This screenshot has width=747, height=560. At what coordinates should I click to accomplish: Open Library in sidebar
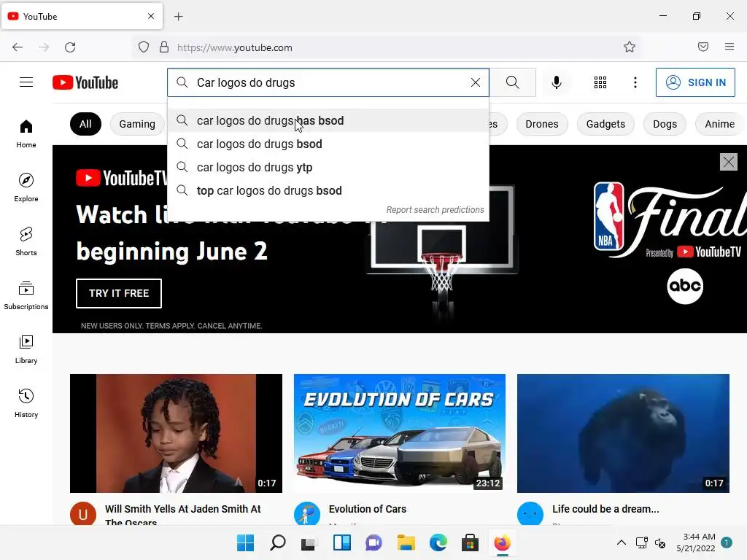tap(26, 349)
